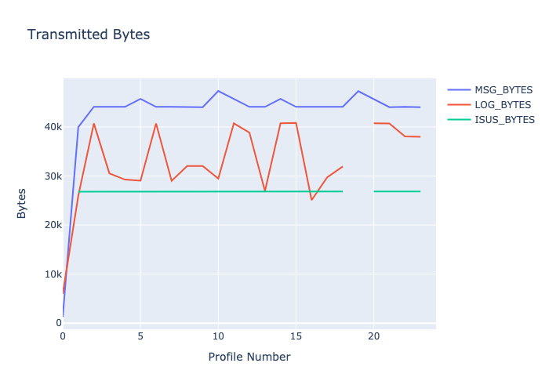Screen dimensions: 549x392
Task: Click the x-axis tick label 20
Action: tap(373, 336)
